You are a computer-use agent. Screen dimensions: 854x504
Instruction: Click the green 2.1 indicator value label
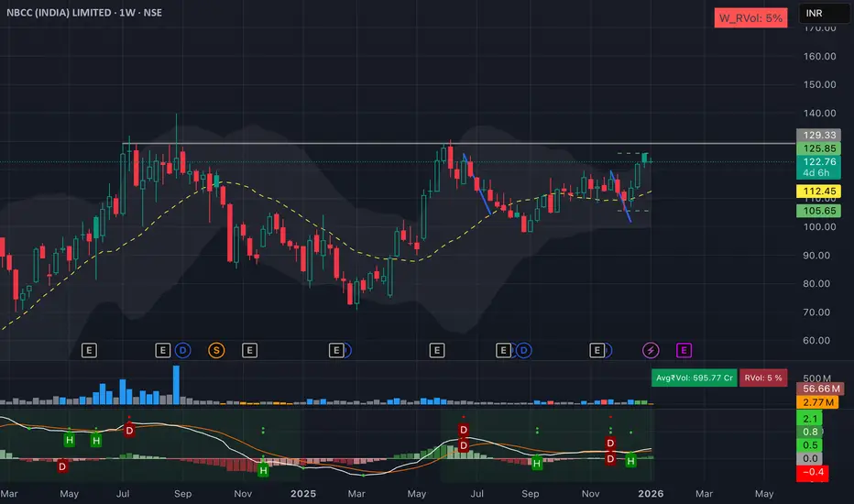pyautogui.click(x=809, y=419)
